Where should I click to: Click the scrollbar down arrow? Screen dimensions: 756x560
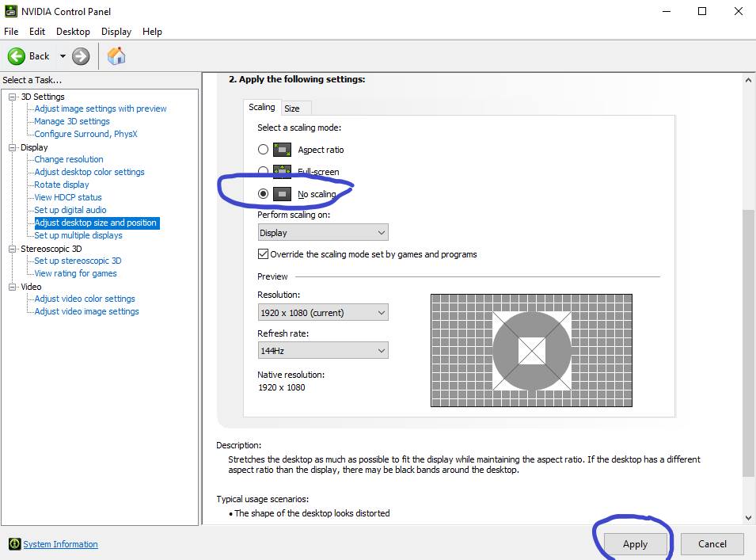pyautogui.click(x=748, y=518)
